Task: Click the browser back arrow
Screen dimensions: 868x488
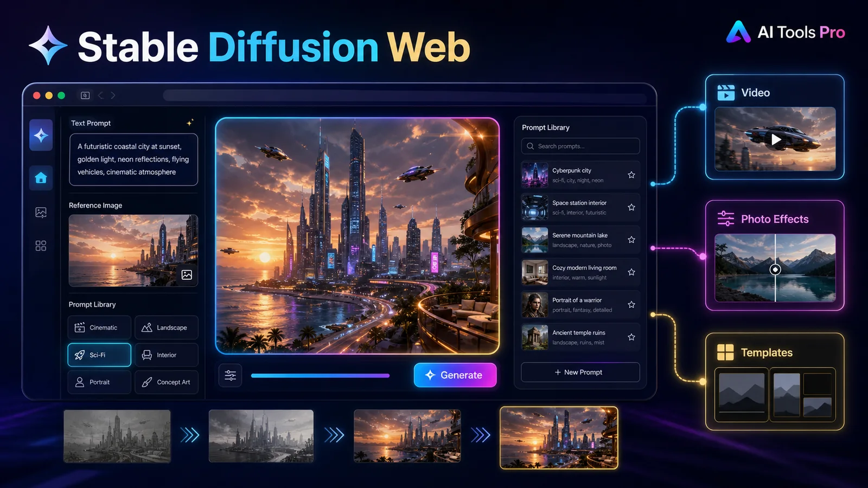Action: click(x=100, y=95)
